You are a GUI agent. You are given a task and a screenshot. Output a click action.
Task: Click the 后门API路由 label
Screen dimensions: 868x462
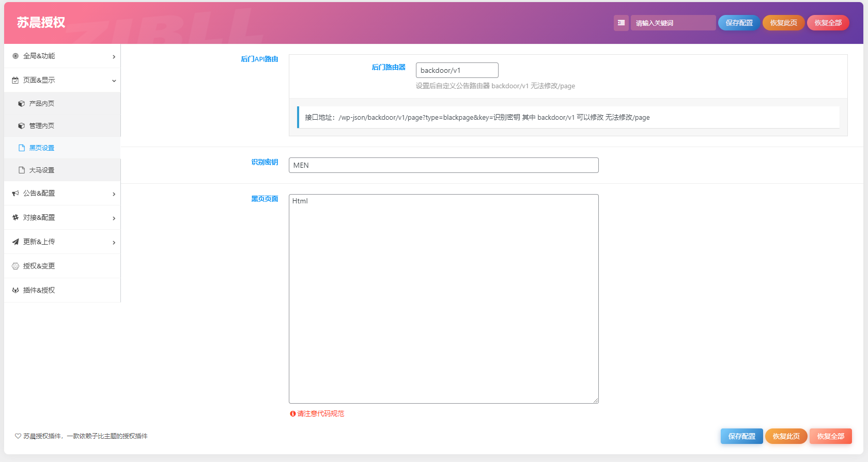pos(259,59)
